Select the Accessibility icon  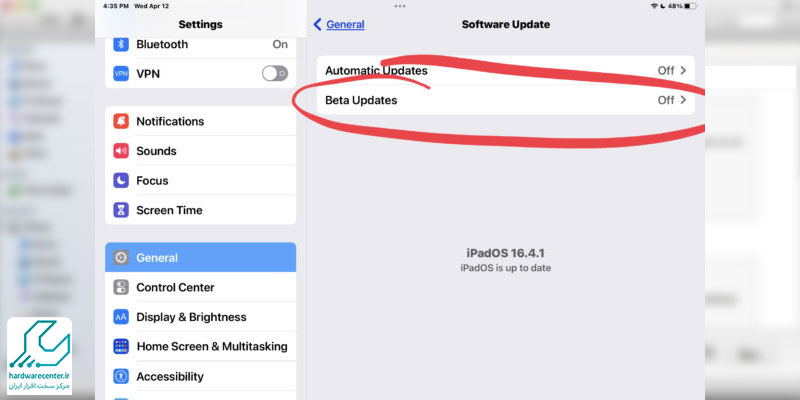[121, 377]
